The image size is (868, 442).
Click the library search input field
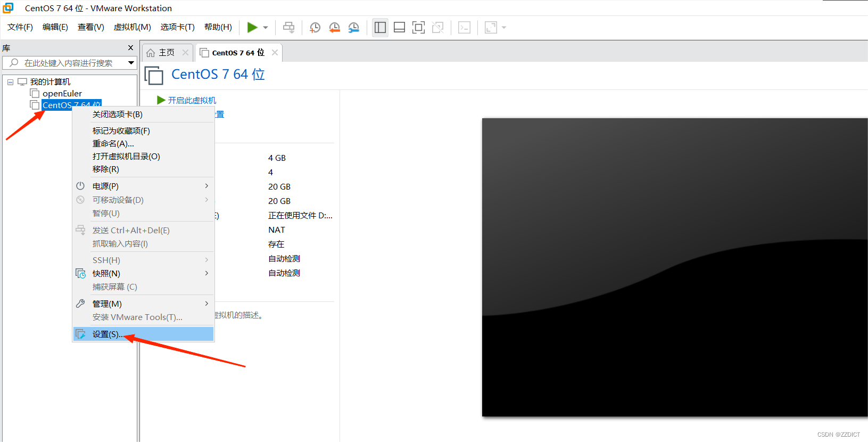68,63
